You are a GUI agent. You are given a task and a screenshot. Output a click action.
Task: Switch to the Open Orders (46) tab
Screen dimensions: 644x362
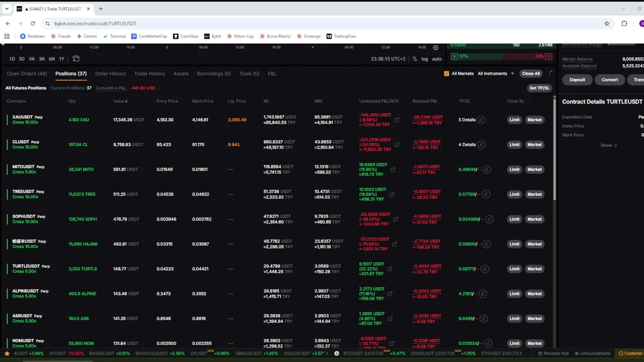[27, 73]
